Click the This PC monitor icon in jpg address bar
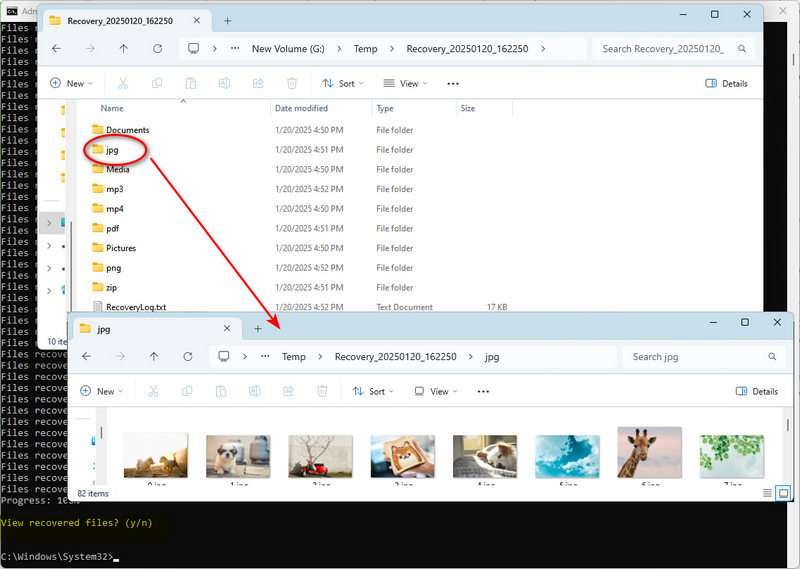 223,356
